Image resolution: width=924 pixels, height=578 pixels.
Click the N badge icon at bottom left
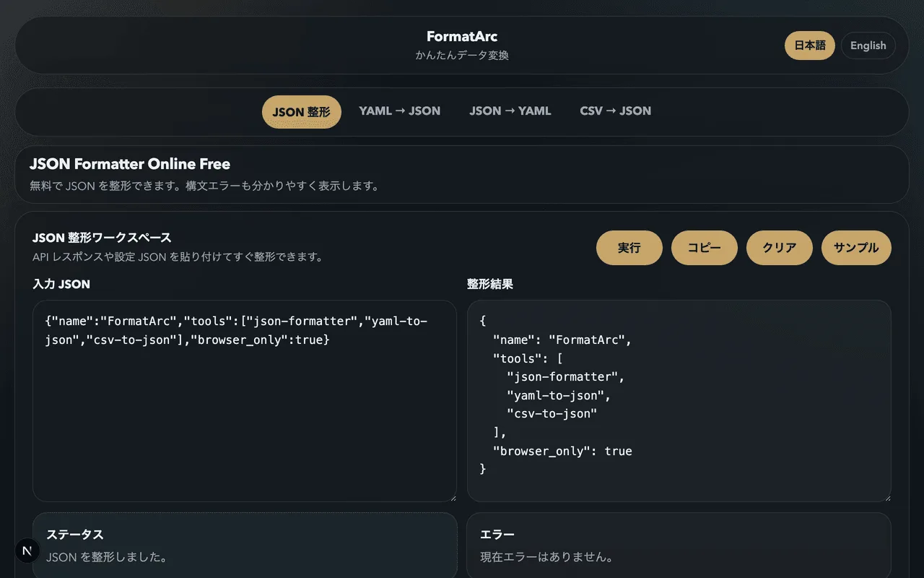(27, 551)
